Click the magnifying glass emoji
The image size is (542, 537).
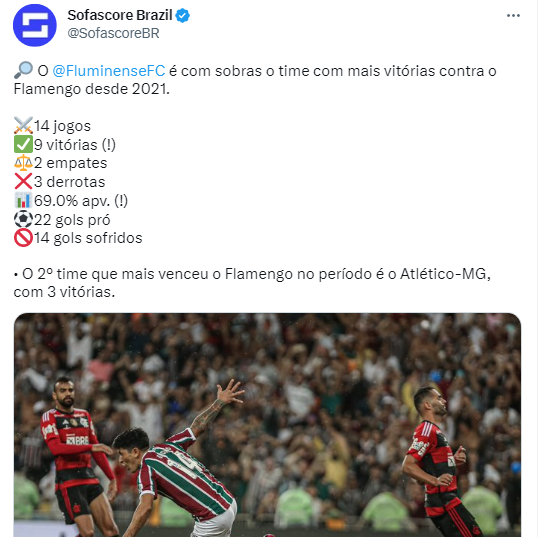click(23, 70)
